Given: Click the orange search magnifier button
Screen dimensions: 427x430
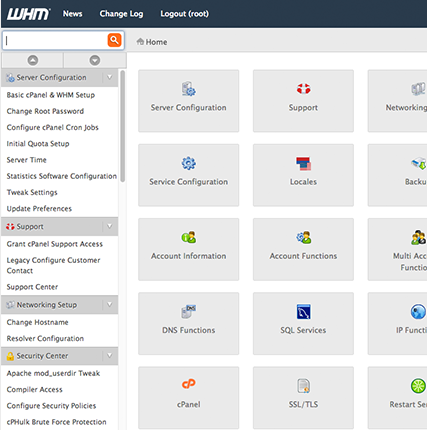Looking at the screenshot, I should click(x=114, y=40).
